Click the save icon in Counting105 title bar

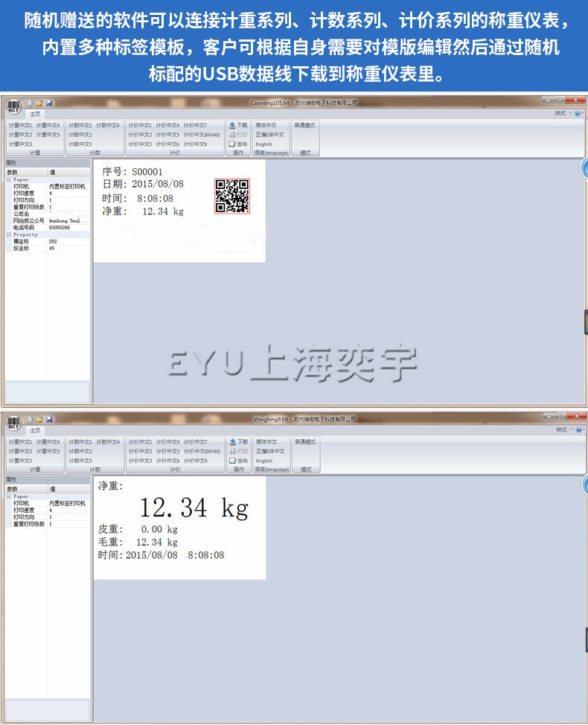[49, 103]
